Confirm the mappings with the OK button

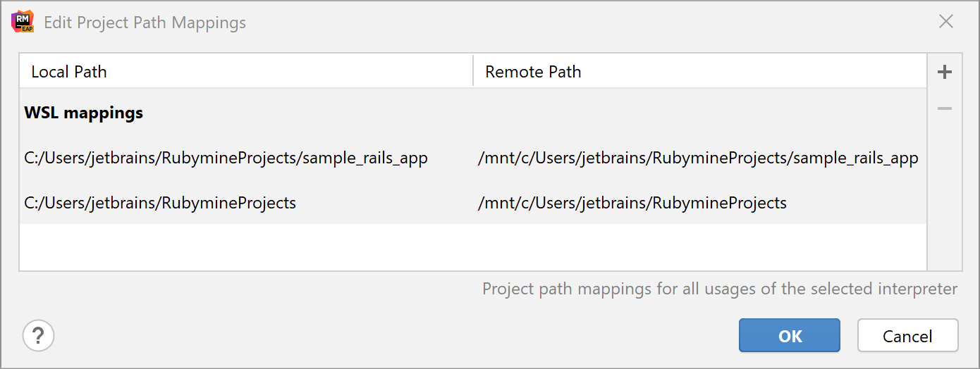click(789, 335)
